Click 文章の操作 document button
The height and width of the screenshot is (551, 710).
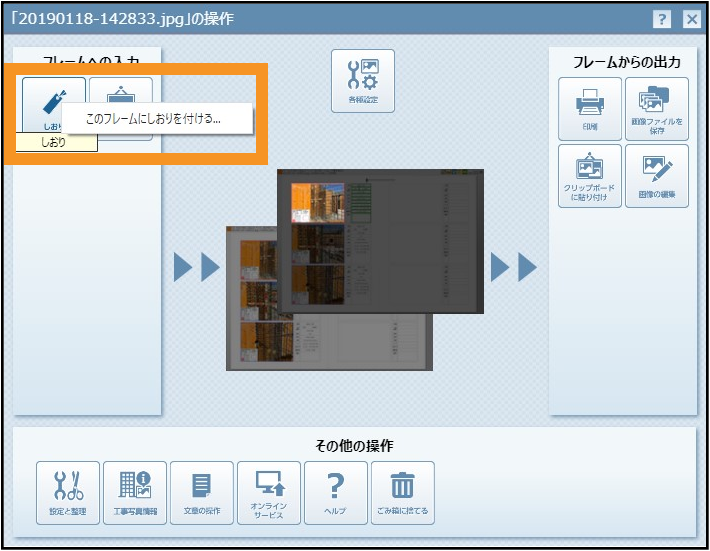click(x=202, y=493)
